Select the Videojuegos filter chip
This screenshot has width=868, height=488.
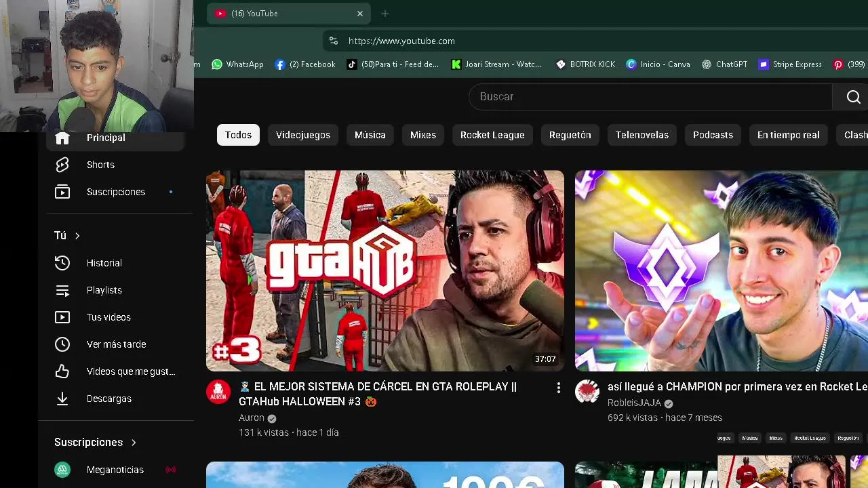coord(303,135)
